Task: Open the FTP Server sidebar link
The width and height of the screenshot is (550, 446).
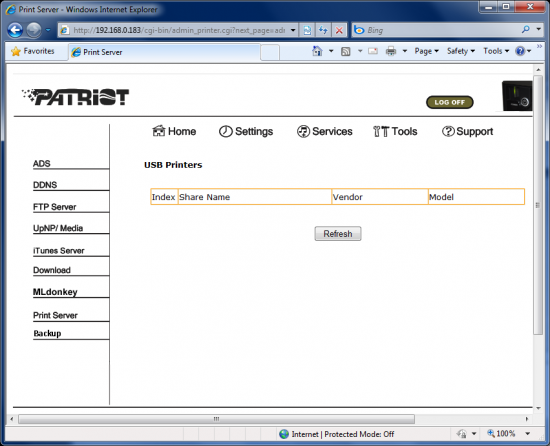Action: click(54, 207)
